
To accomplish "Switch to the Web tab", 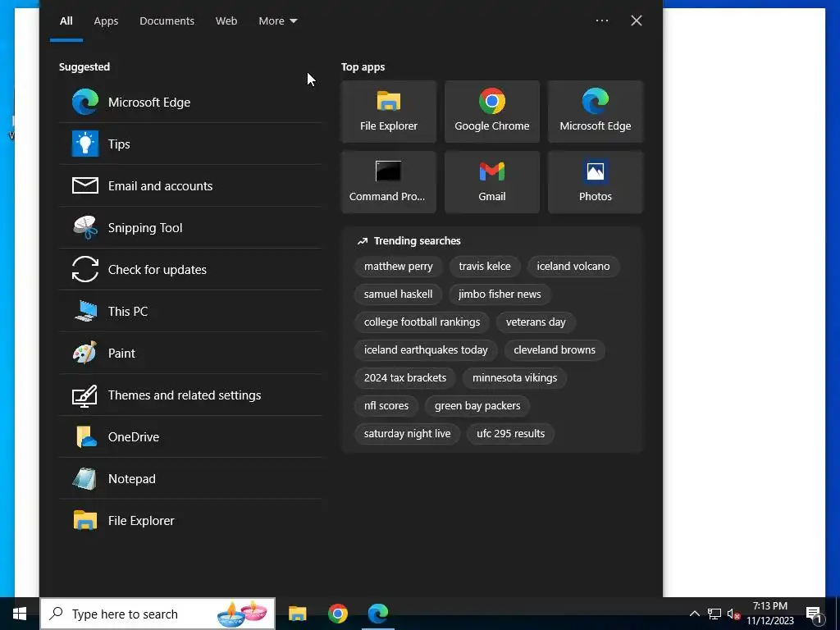I will point(226,21).
